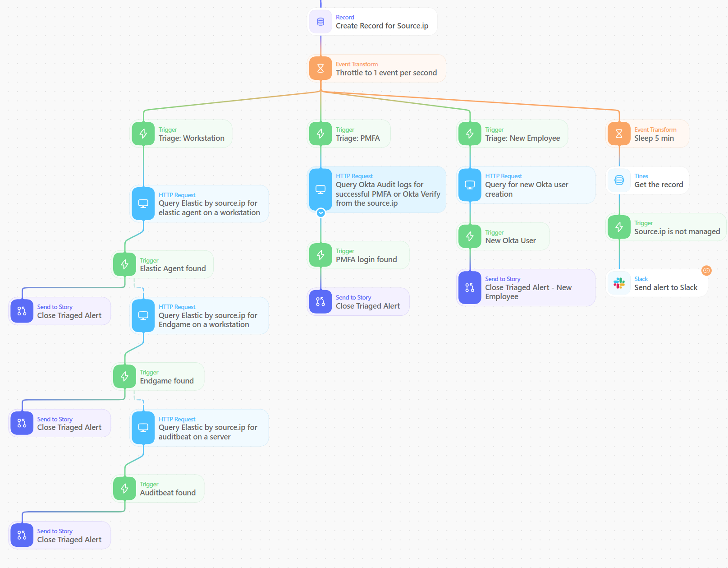Click orange link badge on Slack node
This screenshot has width=728, height=568.
(706, 270)
